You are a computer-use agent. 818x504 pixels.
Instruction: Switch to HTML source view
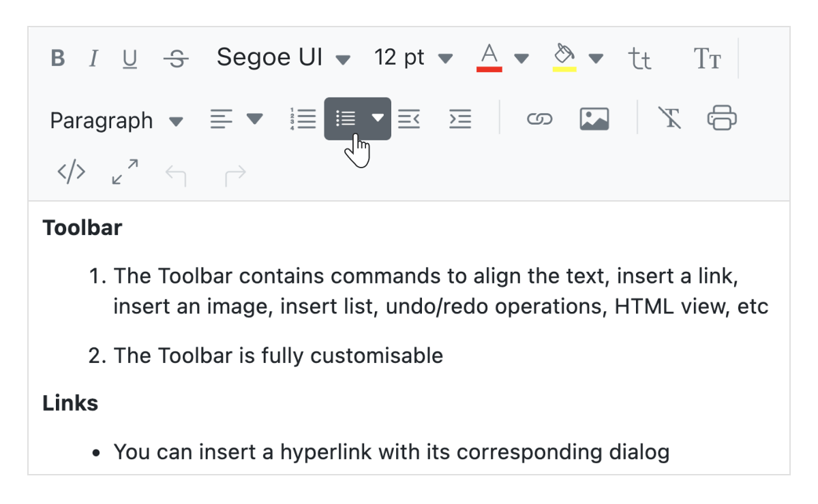(x=71, y=172)
